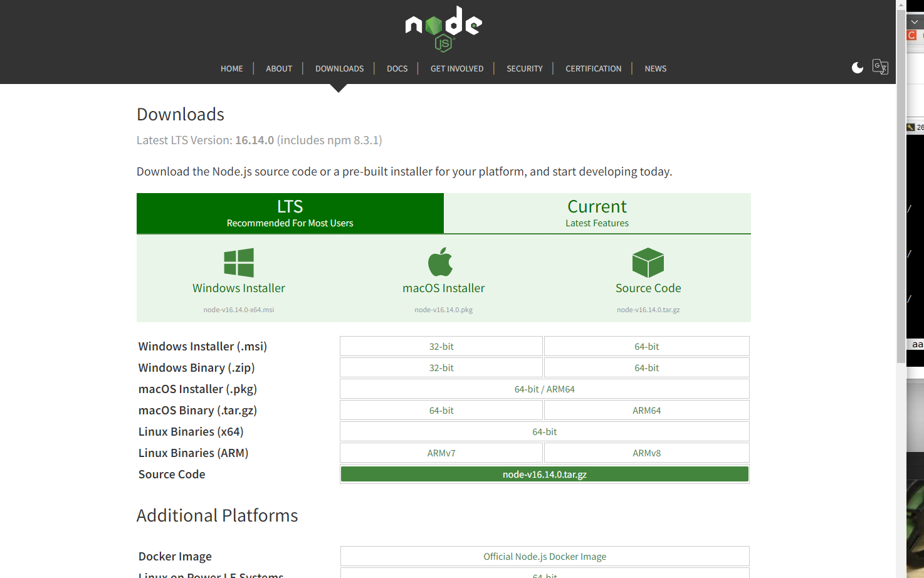Open the language translation icon

[880, 67]
